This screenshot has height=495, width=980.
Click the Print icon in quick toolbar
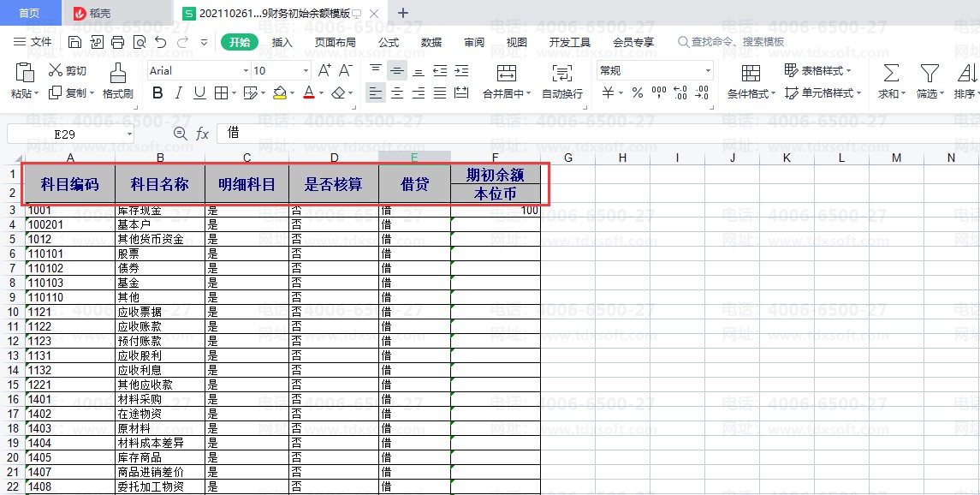117,42
